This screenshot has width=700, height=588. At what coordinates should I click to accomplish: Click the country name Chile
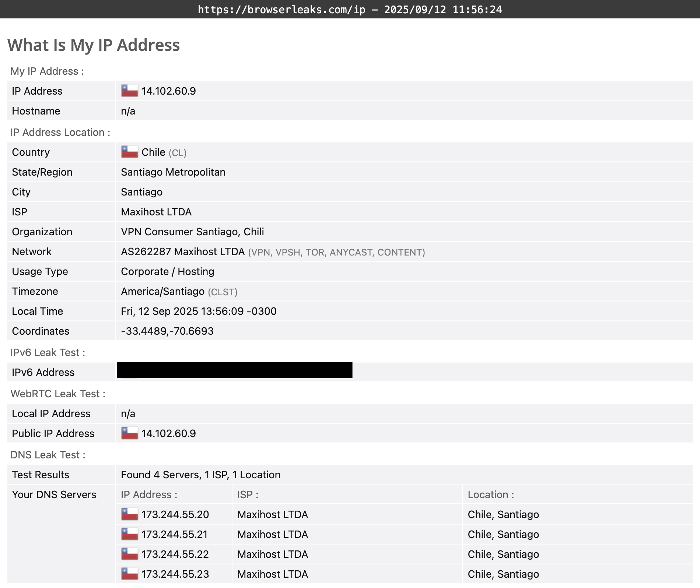pyautogui.click(x=153, y=152)
